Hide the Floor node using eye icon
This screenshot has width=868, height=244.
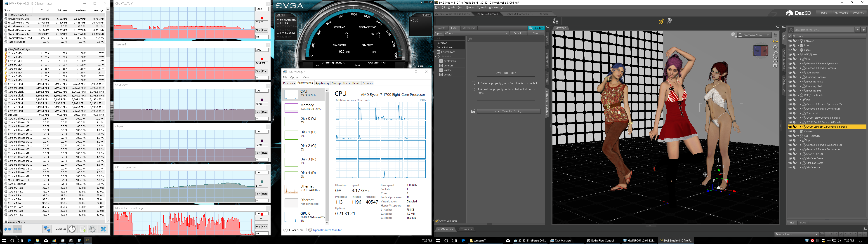[x=790, y=45]
